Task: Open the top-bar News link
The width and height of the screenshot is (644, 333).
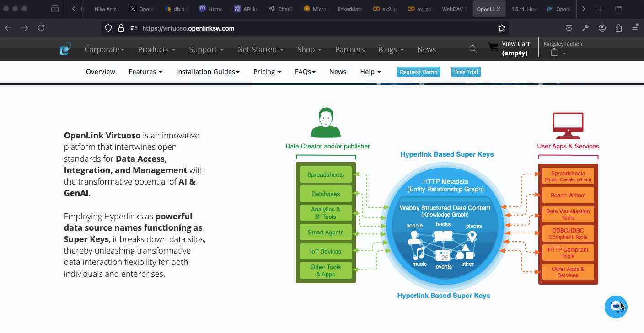Action: (x=426, y=49)
